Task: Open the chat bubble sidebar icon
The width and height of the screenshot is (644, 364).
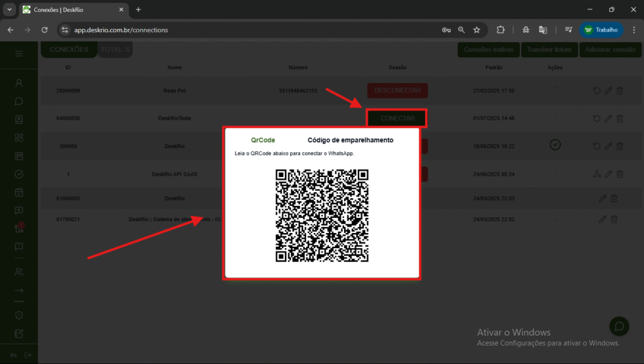Action: tap(19, 101)
